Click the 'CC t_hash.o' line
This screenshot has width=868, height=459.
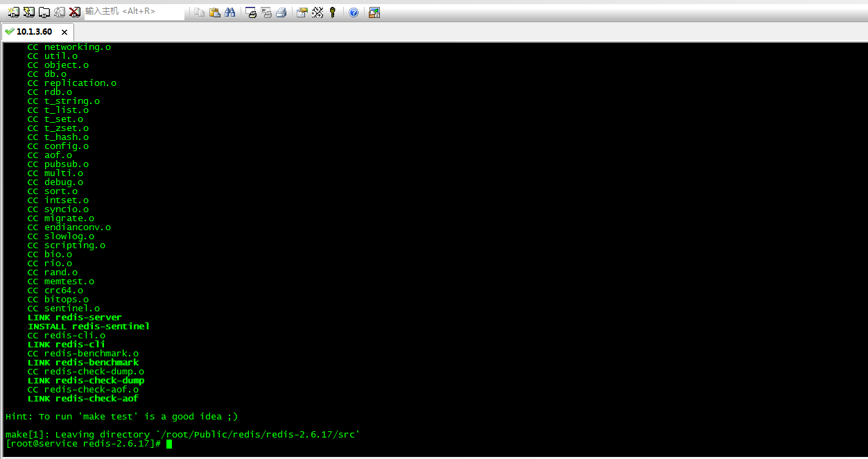(58, 137)
